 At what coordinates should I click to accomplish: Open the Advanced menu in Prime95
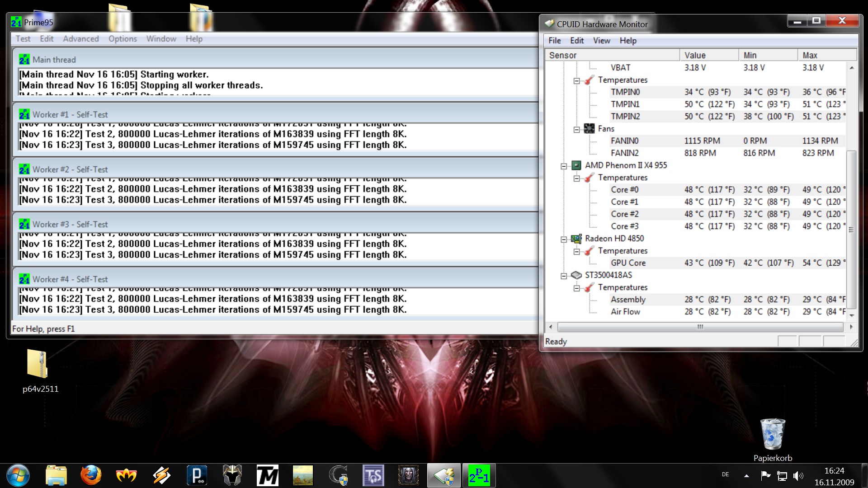[81, 39]
